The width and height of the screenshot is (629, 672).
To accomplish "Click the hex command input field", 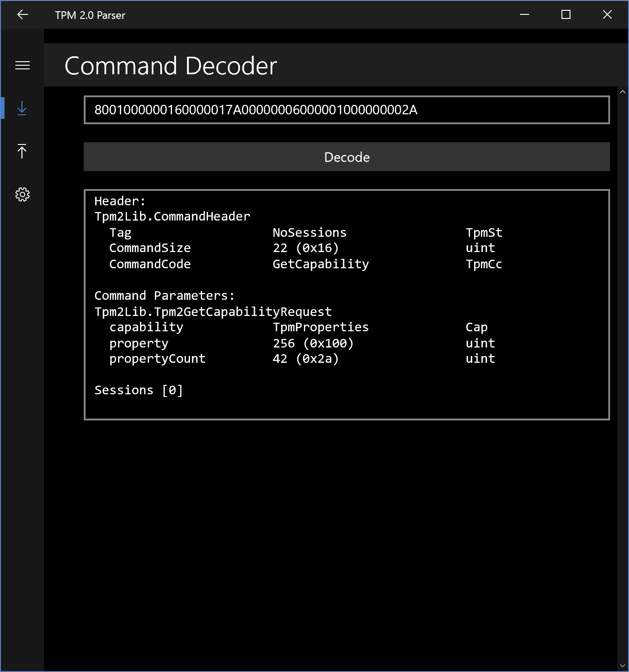I will (346, 110).
